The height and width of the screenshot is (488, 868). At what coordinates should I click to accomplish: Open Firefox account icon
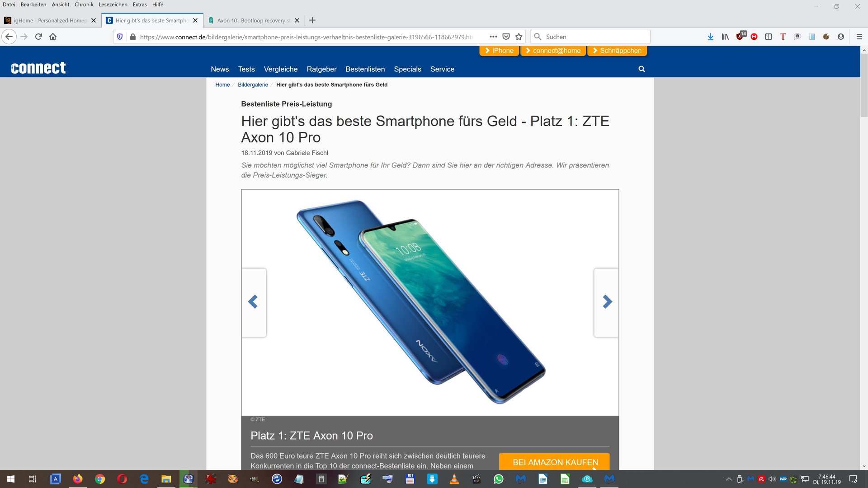click(x=841, y=37)
